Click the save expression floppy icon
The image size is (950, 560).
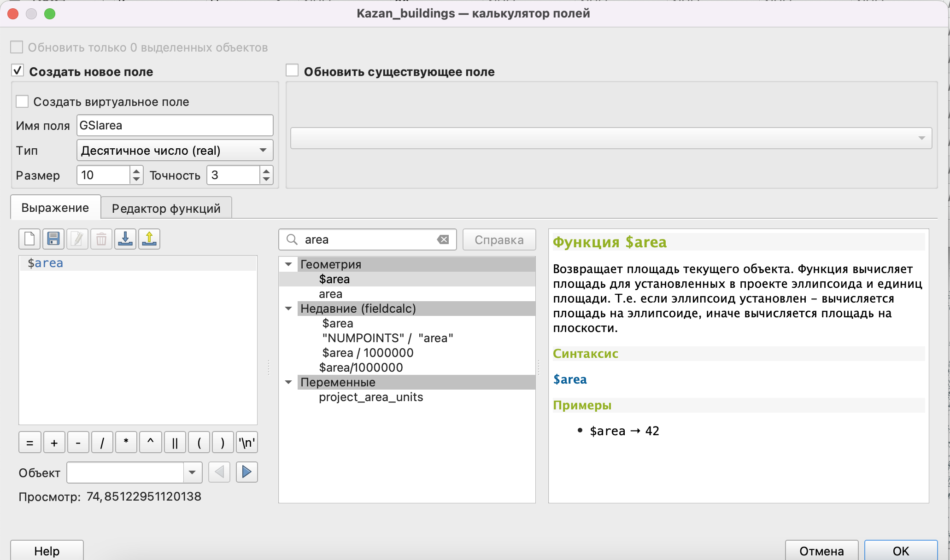pos(53,239)
